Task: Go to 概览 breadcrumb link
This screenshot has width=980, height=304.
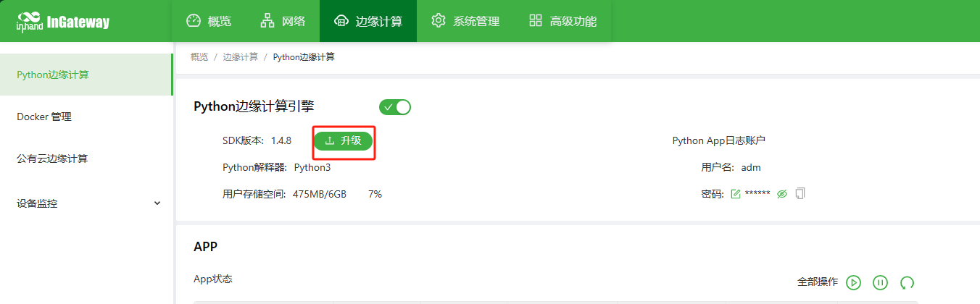Action: (199, 56)
